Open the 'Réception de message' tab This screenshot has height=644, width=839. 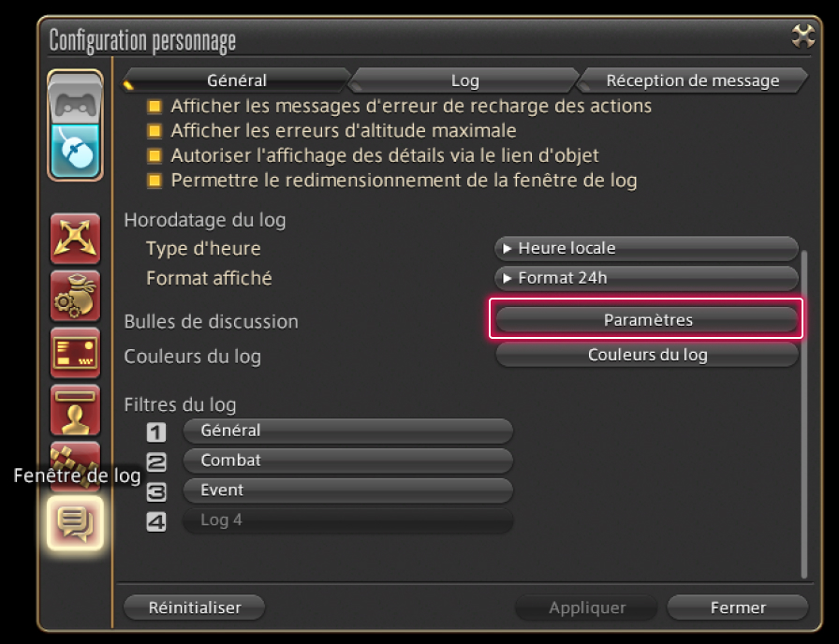[692, 80]
